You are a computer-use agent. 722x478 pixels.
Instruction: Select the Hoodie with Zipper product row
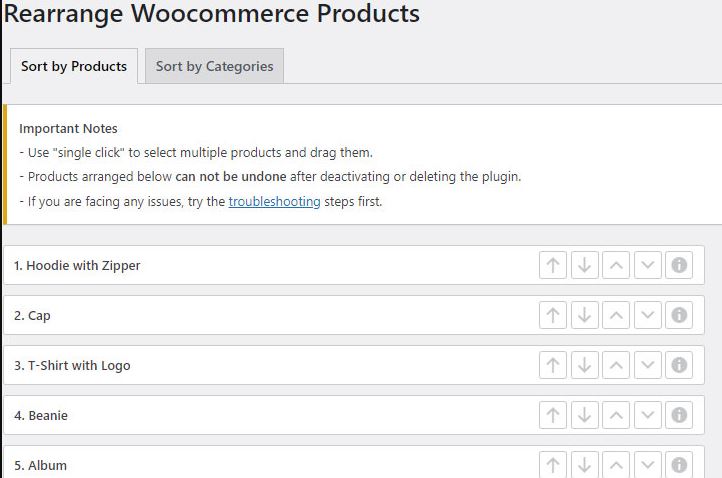point(354,265)
